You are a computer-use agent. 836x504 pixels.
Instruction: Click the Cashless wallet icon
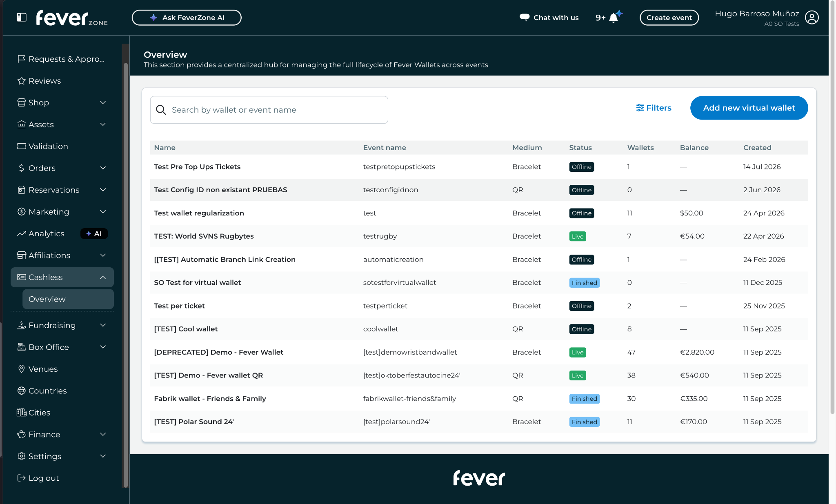21,277
